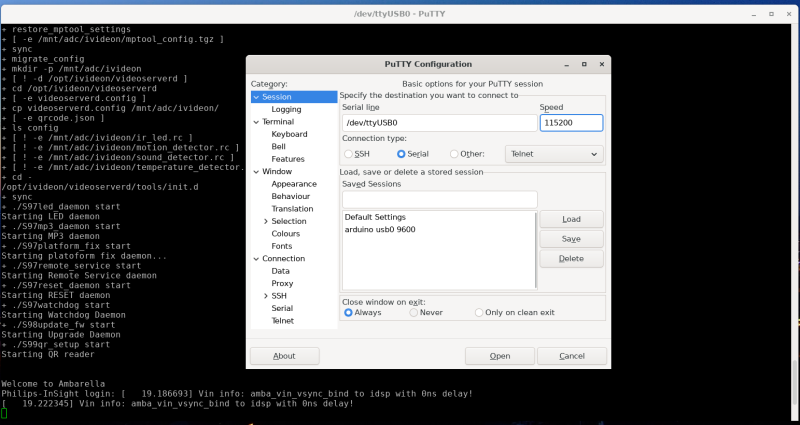
Task: Open the Serial settings category
Action: [282, 308]
